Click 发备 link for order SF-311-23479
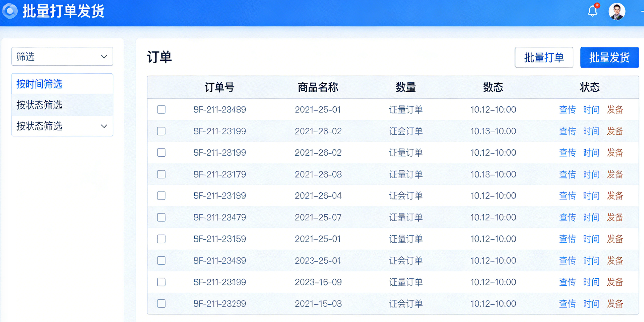Screen dimensions: 644x322 point(615,217)
